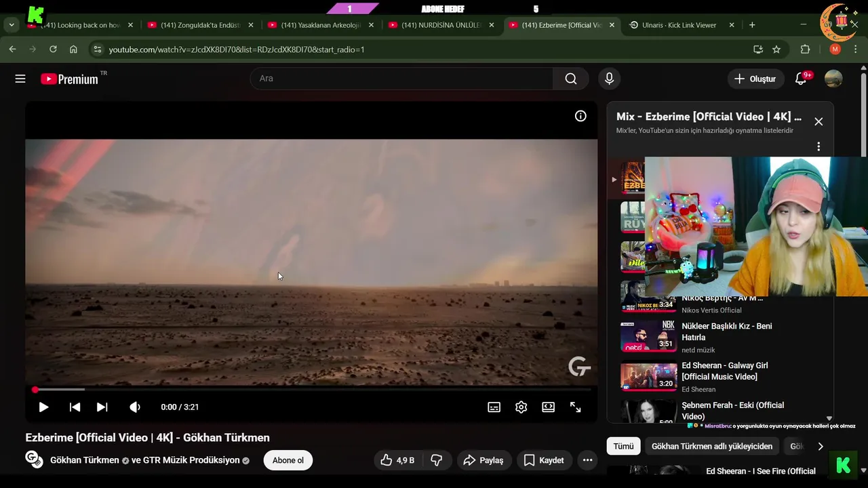Play Şebnem Ferah - Eski video
868x488 pixels.
point(732,411)
